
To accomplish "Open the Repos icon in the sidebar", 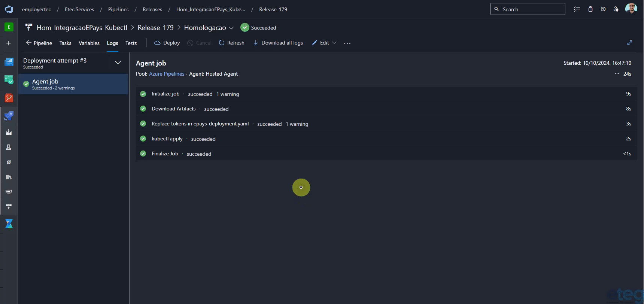I will [x=9, y=98].
